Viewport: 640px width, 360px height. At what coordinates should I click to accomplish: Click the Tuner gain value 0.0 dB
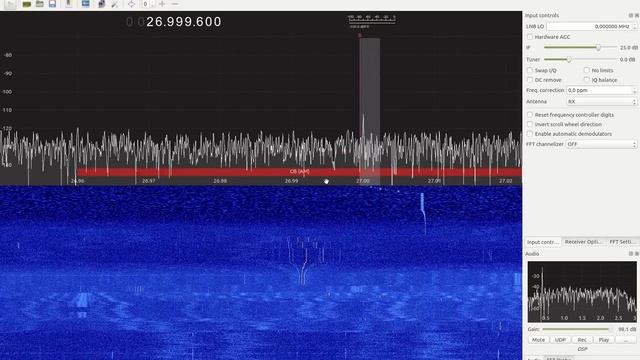[x=628, y=60]
